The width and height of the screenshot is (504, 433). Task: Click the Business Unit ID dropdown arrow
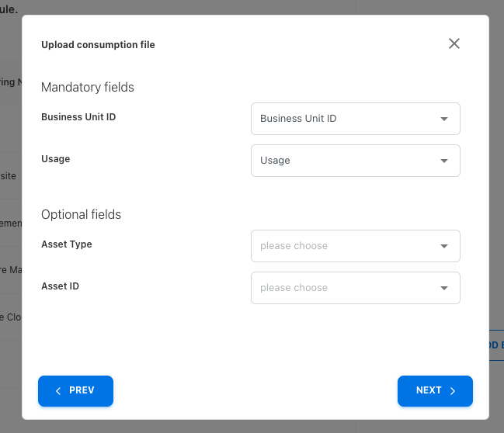444,120
